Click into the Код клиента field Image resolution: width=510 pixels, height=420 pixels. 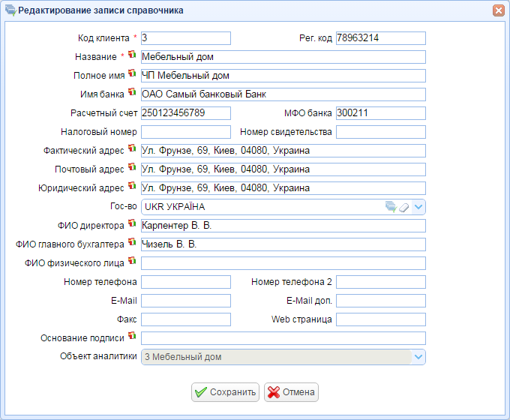coord(186,38)
